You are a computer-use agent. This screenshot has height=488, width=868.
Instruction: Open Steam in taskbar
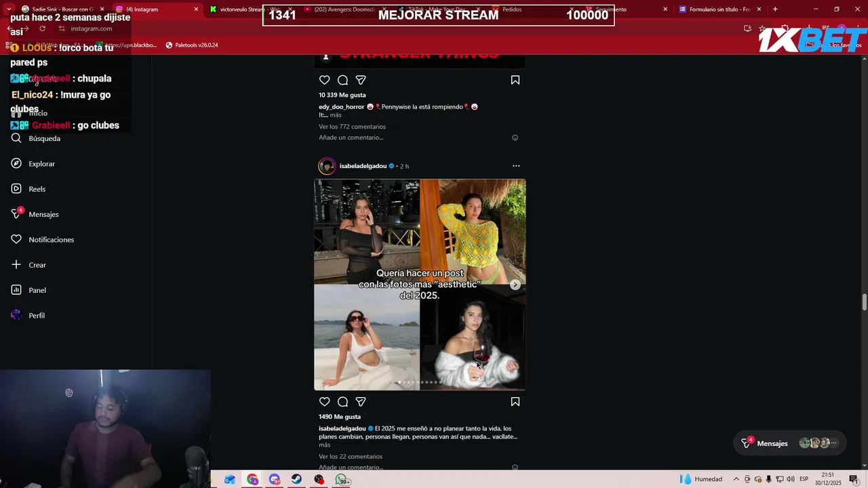(x=296, y=480)
